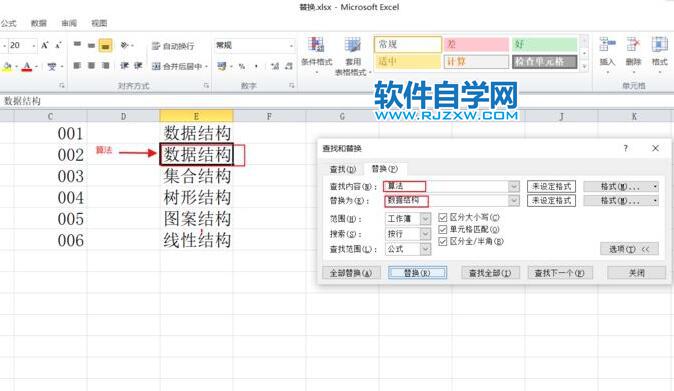Click the 查找全部 find all button

point(490,273)
